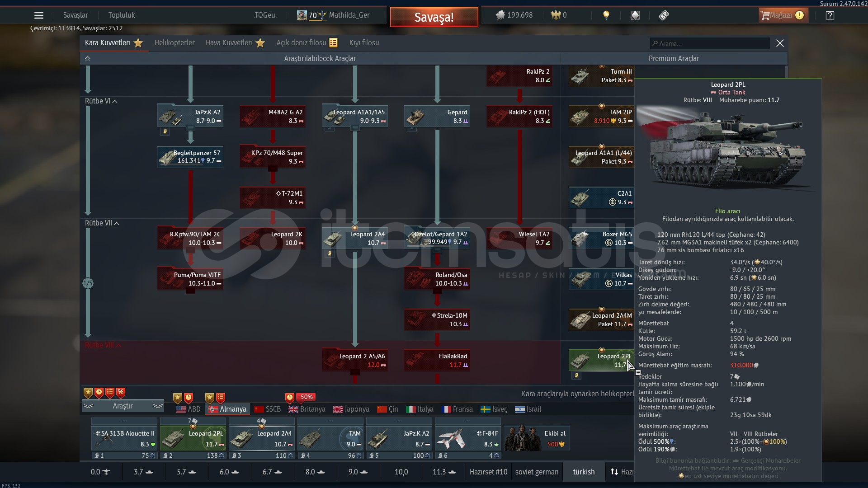
Task: Select the SSCB nation flag
Action: (259, 409)
